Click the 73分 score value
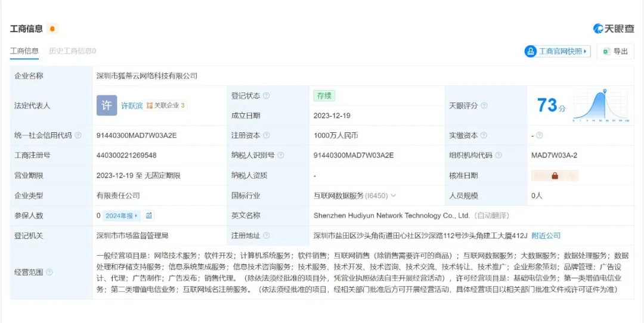Screen dimensions: 644x323 (x=551, y=105)
